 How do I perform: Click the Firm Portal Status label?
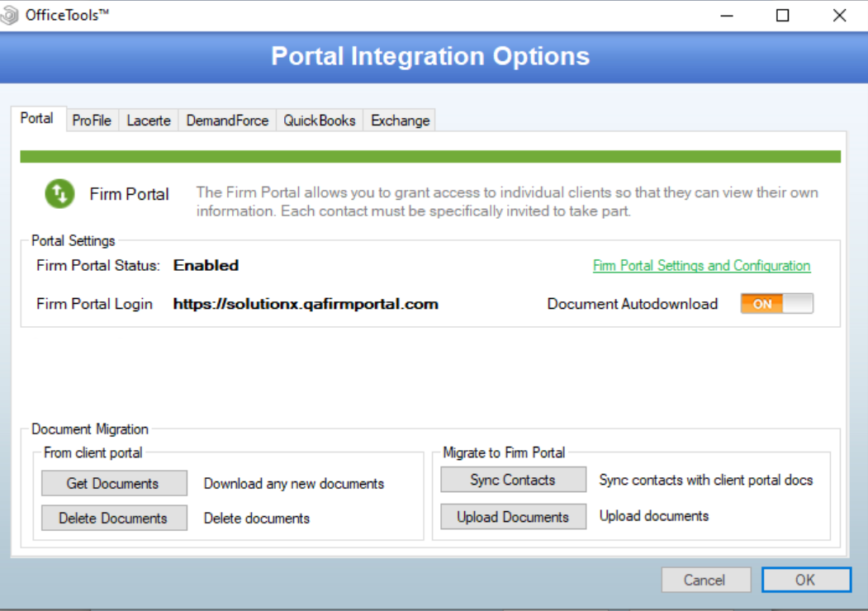(x=98, y=266)
